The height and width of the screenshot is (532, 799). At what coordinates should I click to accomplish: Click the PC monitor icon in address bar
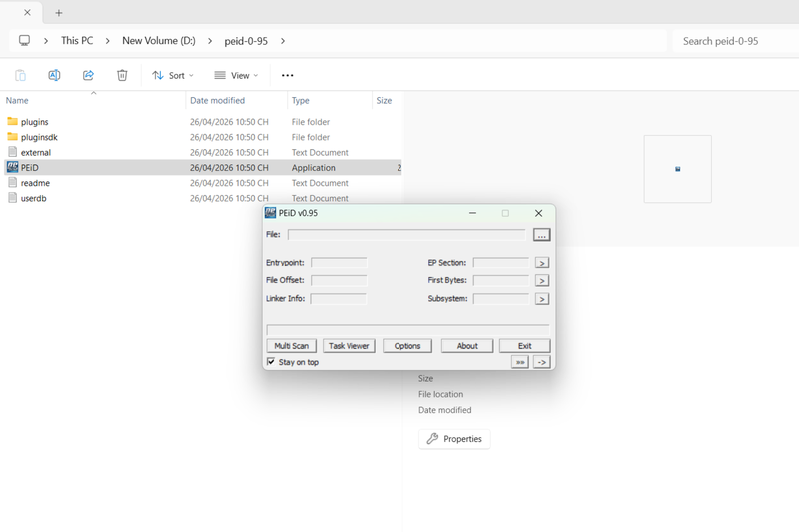tap(24, 41)
